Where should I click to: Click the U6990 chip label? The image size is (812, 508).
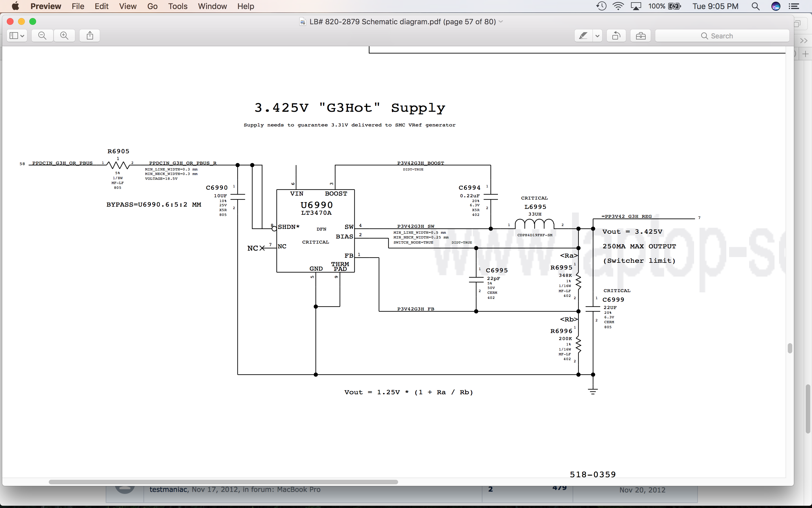[316, 205]
